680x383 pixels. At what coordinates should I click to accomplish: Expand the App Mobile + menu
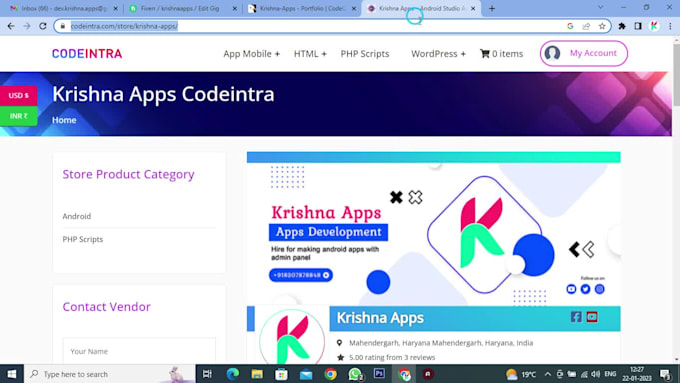(x=252, y=54)
